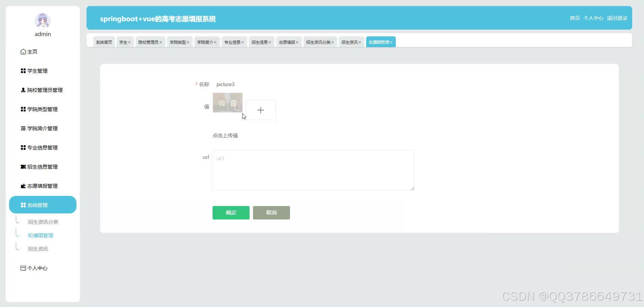Click the 取消 cancel button
Image resolution: width=644 pixels, height=307 pixels.
point(271,213)
